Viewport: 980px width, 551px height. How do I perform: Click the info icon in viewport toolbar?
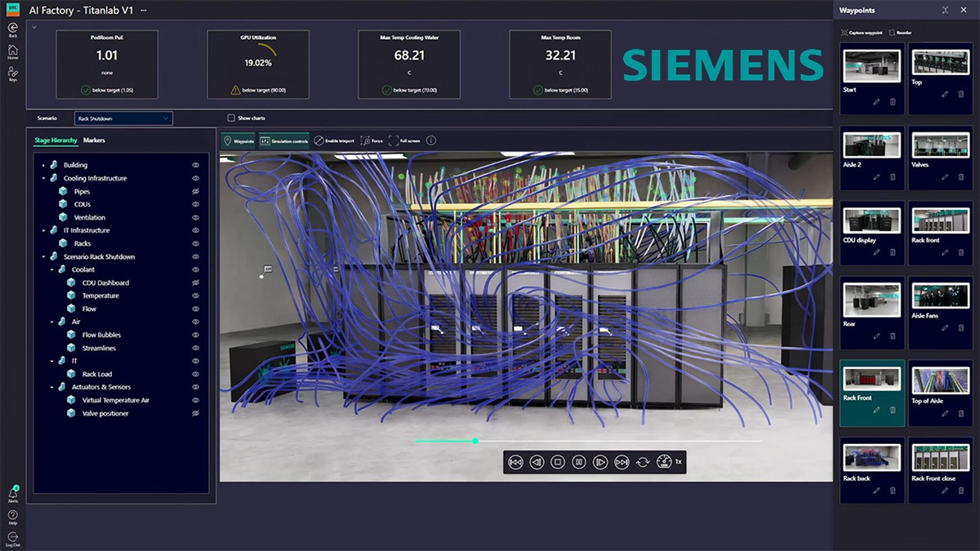click(431, 140)
